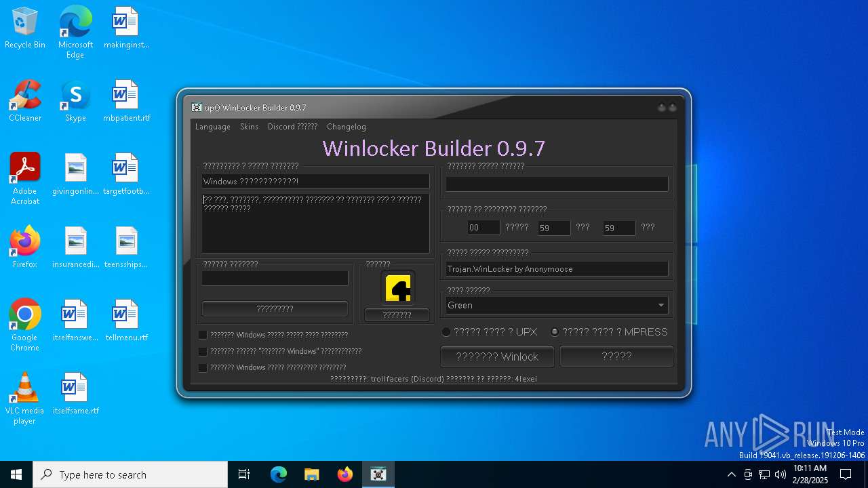The height and width of the screenshot is (488, 868).
Task: Click the empty field at top right
Action: click(x=557, y=184)
